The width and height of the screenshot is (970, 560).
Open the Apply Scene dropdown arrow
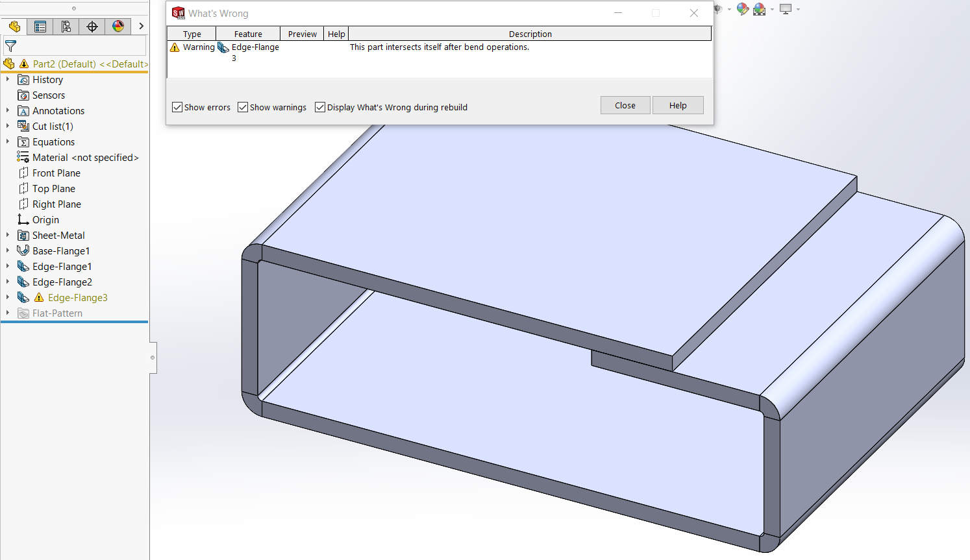772,10
